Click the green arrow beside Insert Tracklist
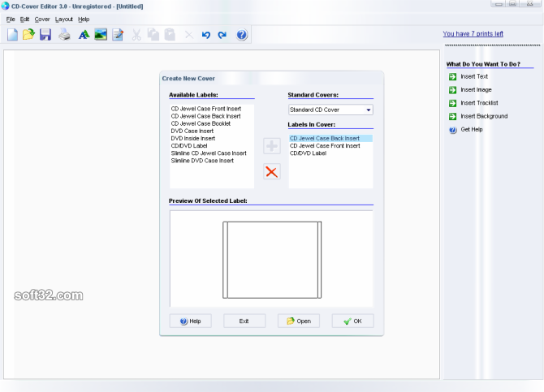The height and width of the screenshot is (392, 544). coord(453,103)
